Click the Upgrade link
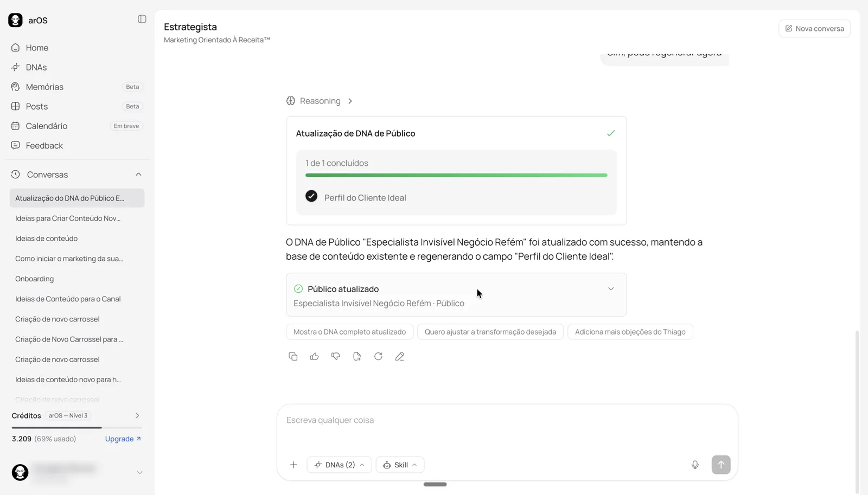868x495 pixels. [x=123, y=439]
